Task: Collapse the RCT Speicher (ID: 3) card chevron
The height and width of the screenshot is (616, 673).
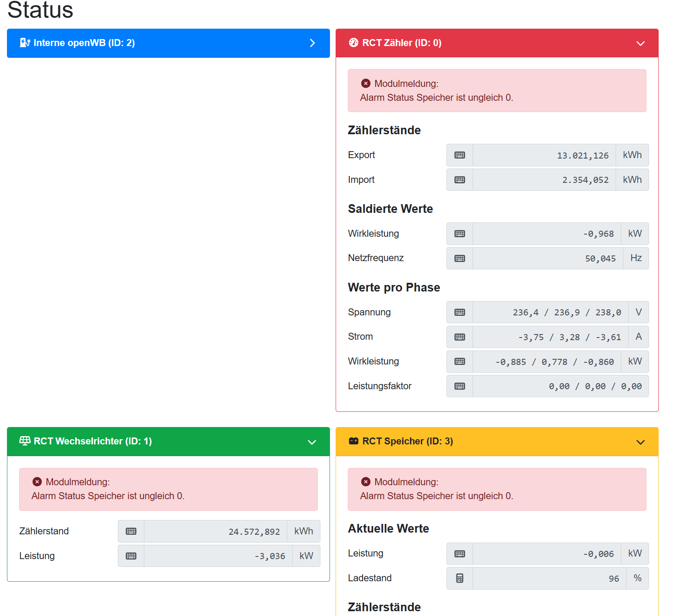Action: coord(640,442)
